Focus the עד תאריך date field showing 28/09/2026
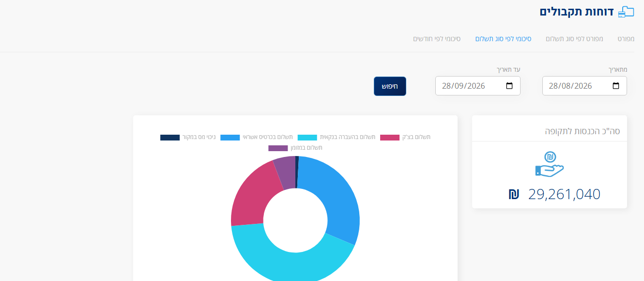Image resolution: width=644 pixels, height=281 pixels. (x=478, y=86)
